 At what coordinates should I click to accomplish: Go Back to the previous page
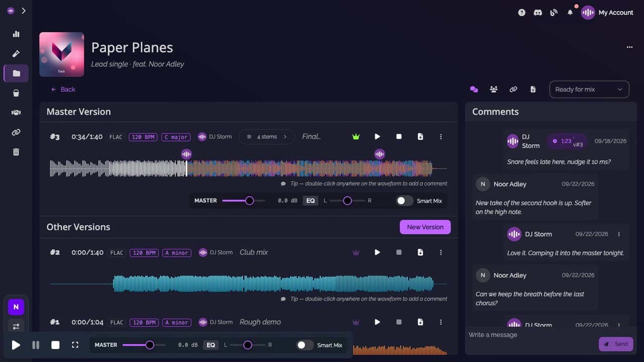pyautogui.click(x=63, y=89)
